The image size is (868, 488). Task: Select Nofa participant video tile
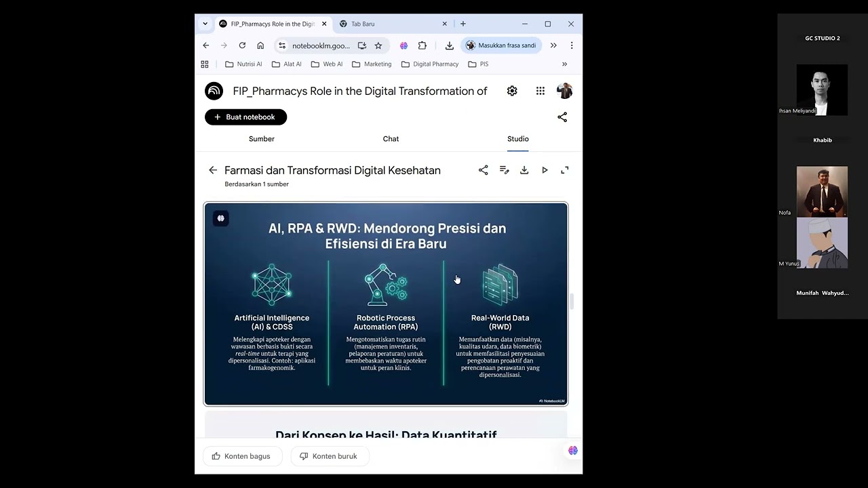click(x=822, y=192)
